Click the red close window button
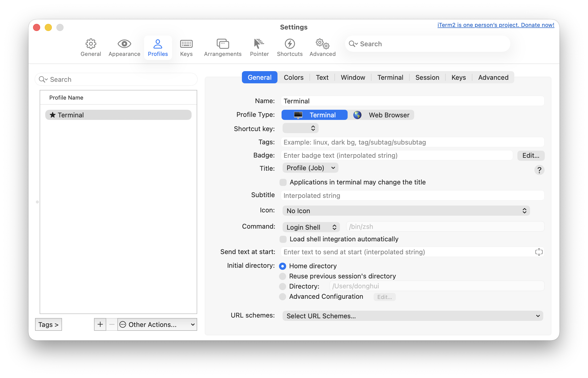Viewport: 588px width, 378px height. (x=37, y=27)
